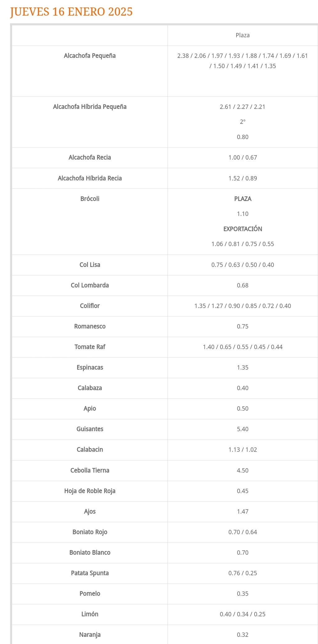Select the Alcachofa Híbrida Recia label
318x644 pixels.
(x=90, y=178)
